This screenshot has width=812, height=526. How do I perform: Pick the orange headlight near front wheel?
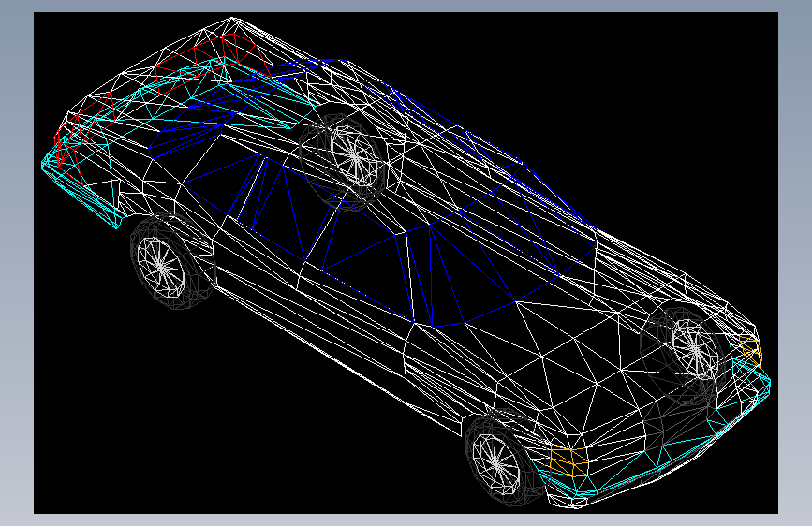(x=568, y=460)
